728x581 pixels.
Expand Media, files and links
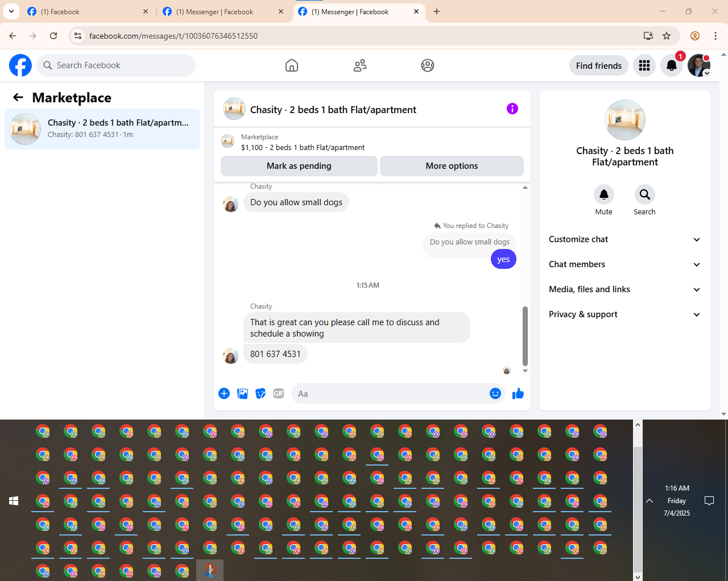click(x=624, y=289)
